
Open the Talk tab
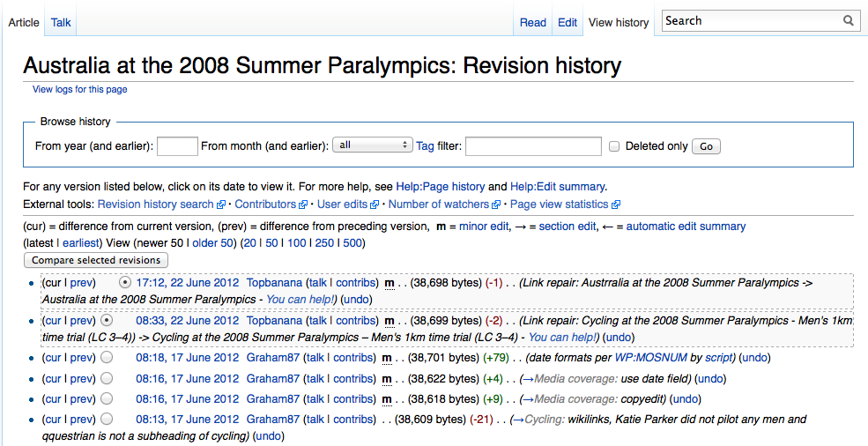(61, 23)
